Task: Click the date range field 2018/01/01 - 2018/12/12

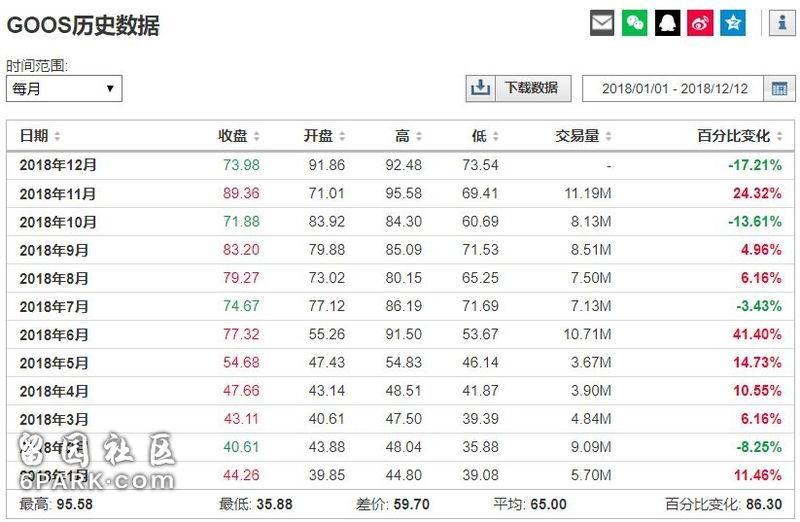Action: point(673,89)
